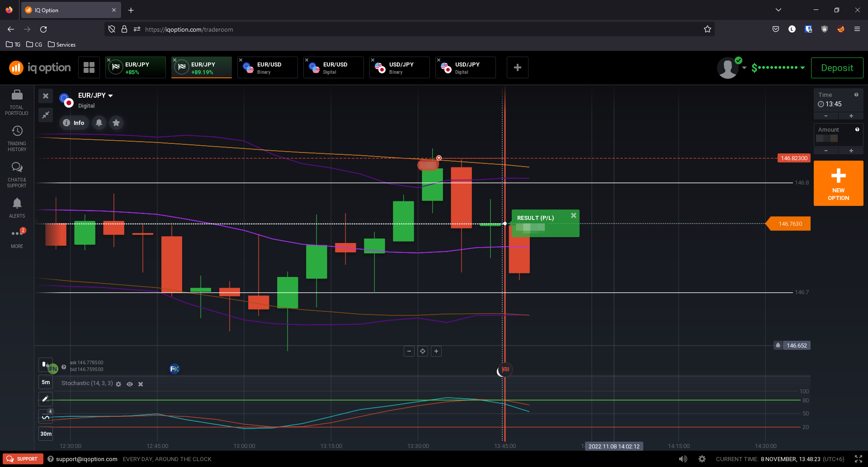
Task: Increase the amount with plus
Action: [851, 151]
